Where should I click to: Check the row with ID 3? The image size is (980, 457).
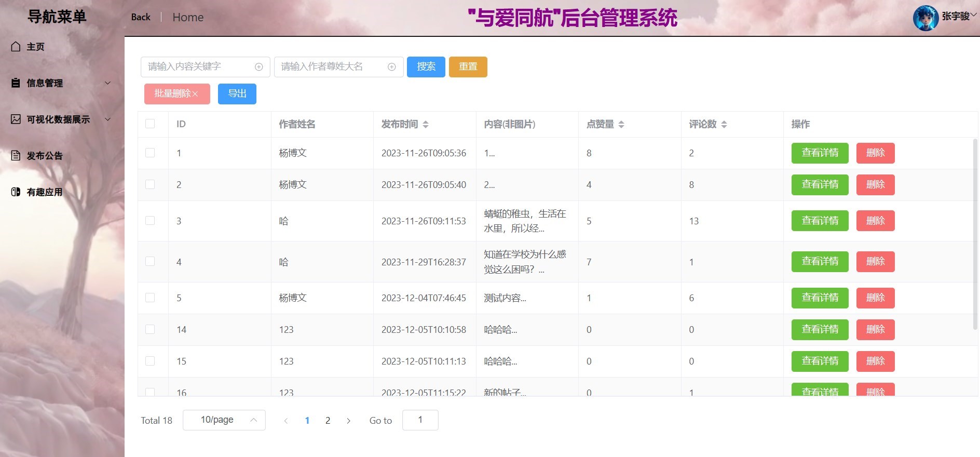tap(150, 220)
